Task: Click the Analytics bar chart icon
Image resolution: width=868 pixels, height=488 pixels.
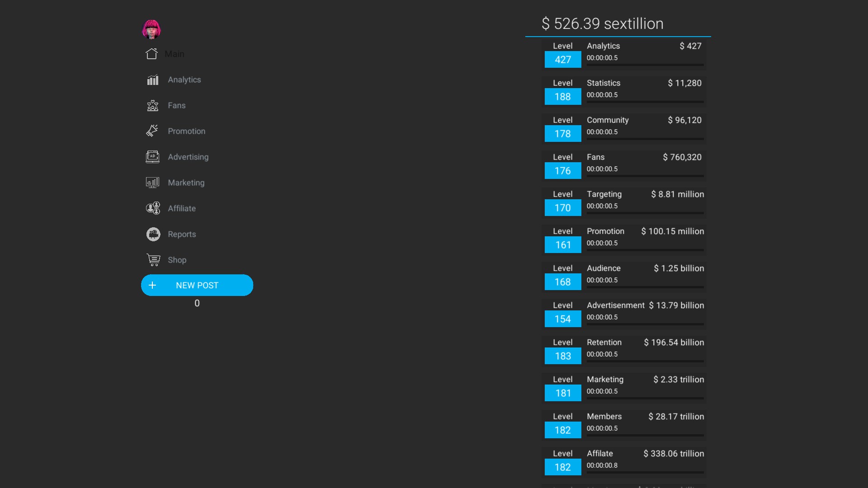Action: (153, 80)
